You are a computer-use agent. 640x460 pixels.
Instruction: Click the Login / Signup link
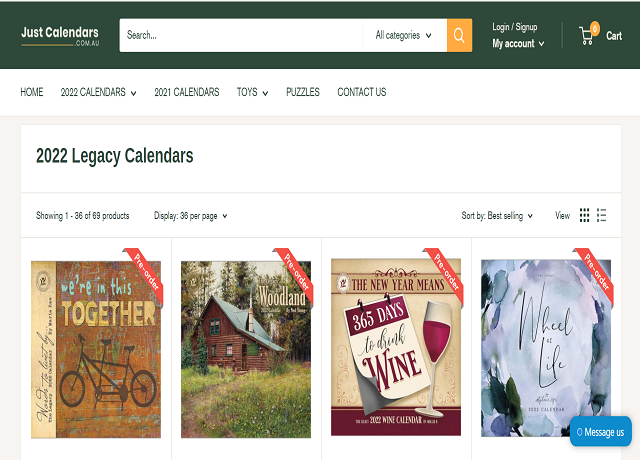[x=515, y=27]
